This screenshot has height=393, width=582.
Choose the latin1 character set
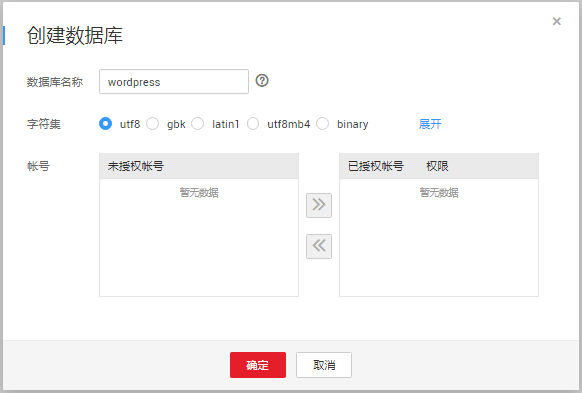tap(197, 124)
